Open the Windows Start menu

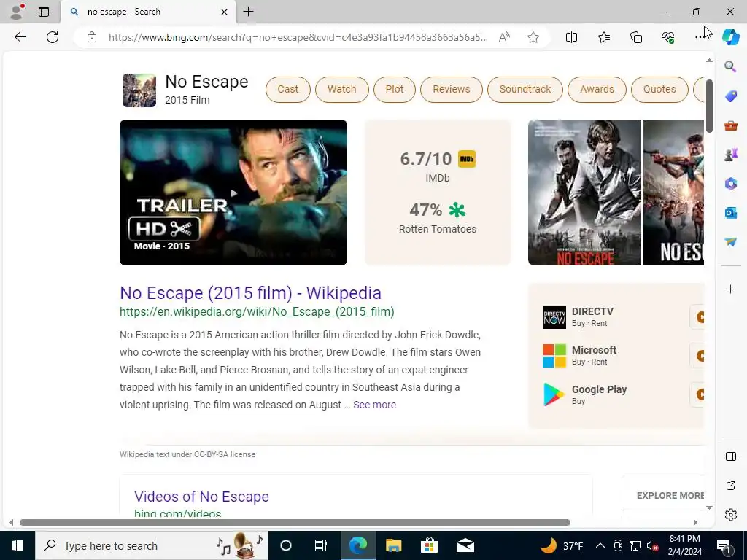pos(18,545)
